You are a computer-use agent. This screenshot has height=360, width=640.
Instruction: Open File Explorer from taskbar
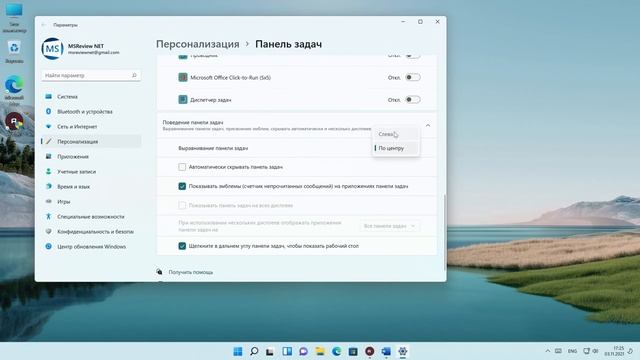pyautogui.click(x=320, y=351)
